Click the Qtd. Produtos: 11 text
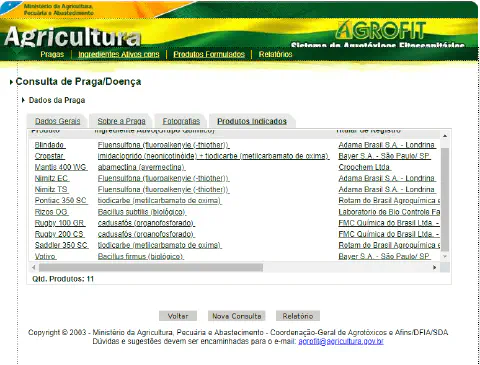This screenshot has width=480, height=365. coord(63,279)
